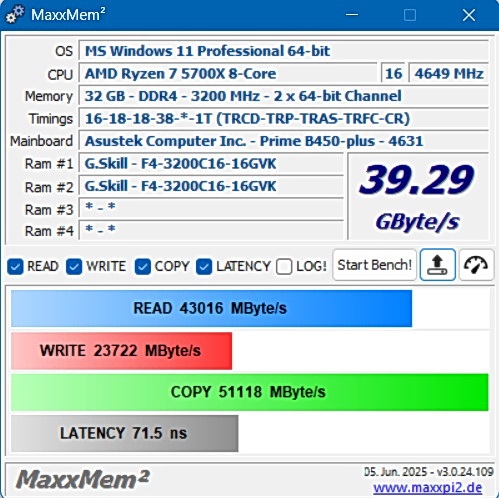
Task: Click the Timings field 16-18-18-38
Action: click(284, 119)
